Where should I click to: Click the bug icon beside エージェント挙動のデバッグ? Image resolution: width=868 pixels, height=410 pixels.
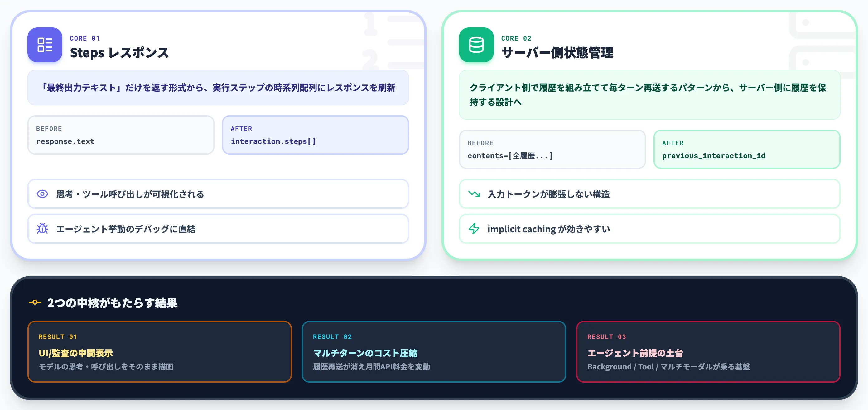pos(42,229)
